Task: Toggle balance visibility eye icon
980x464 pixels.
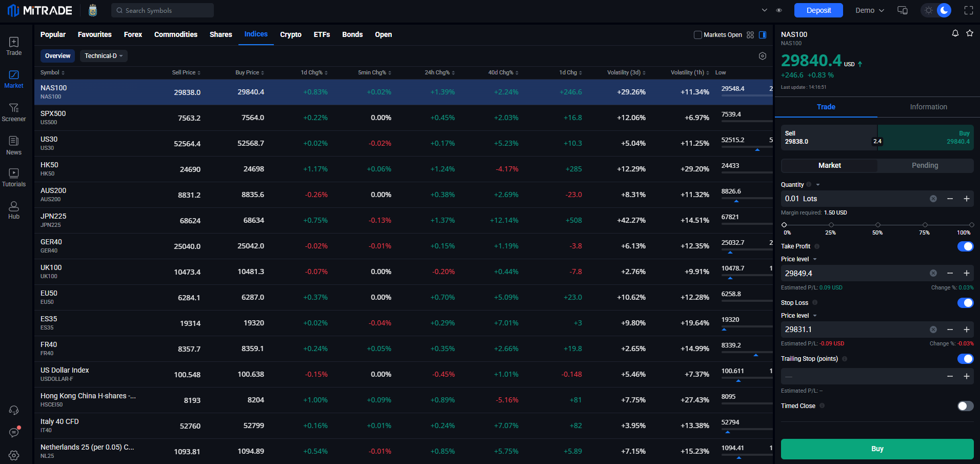Action: pyautogui.click(x=779, y=10)
